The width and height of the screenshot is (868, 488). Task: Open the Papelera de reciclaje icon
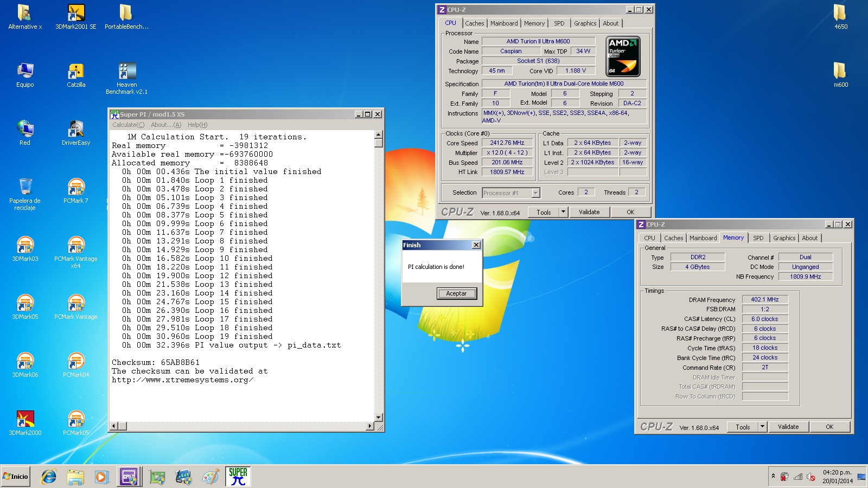[25, 194]
